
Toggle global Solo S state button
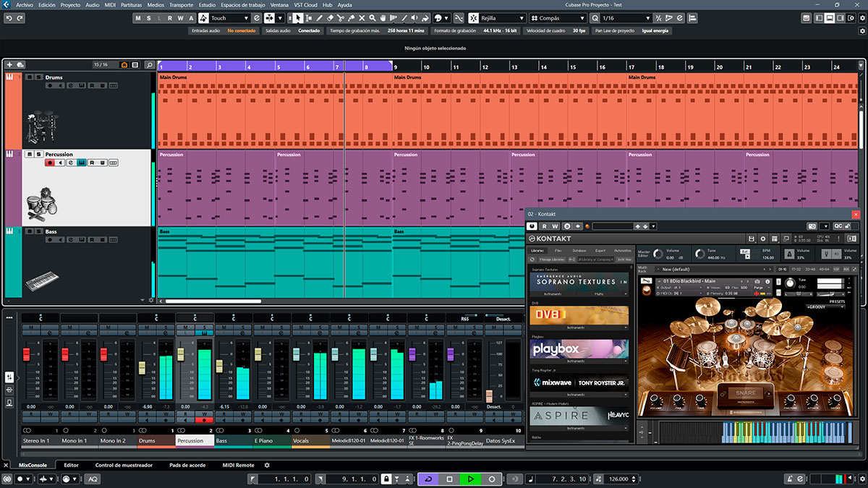coord(149,18)
